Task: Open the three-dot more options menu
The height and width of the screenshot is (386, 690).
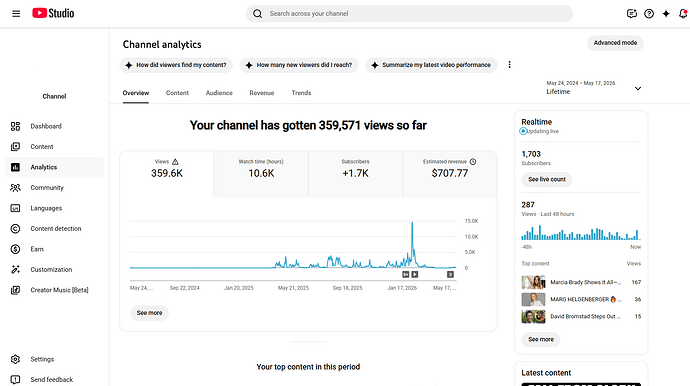Action: (509, 65)
